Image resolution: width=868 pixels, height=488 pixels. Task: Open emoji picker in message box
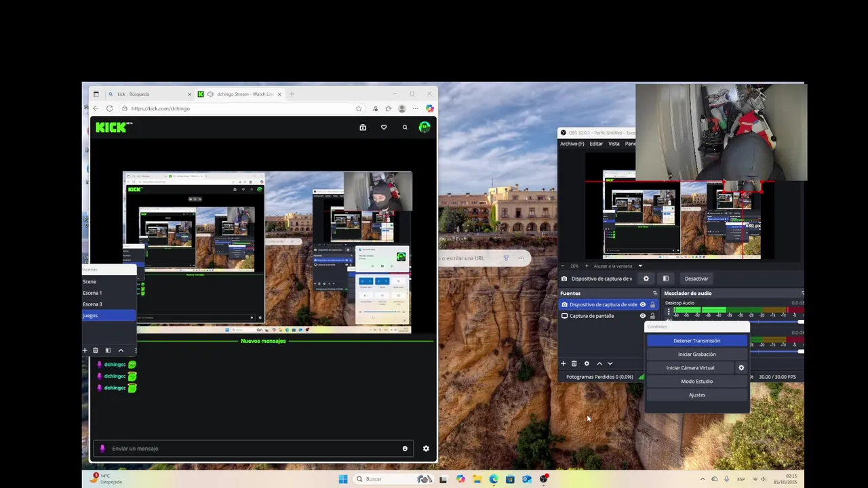tap(405, 449)
